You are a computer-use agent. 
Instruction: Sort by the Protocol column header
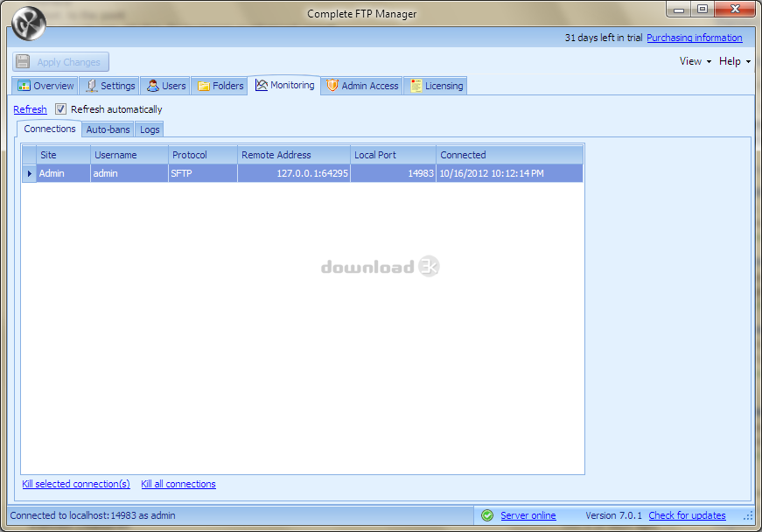[203, 155]
